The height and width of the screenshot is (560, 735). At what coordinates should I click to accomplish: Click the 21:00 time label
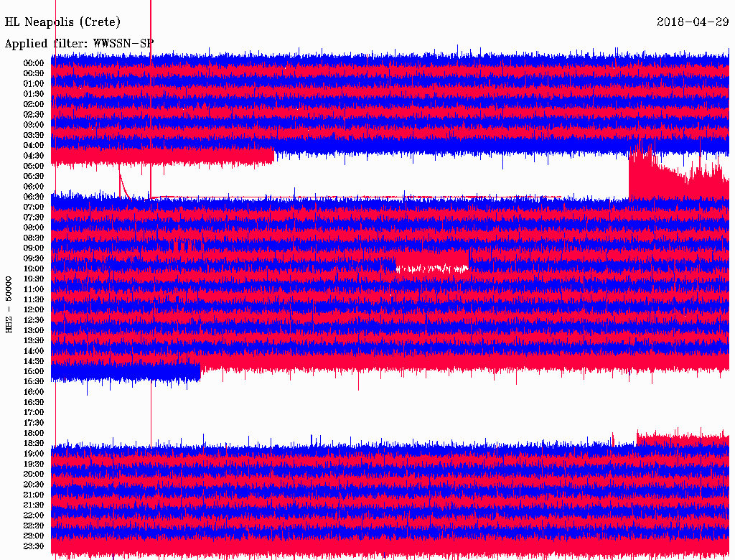coord(34,495)
